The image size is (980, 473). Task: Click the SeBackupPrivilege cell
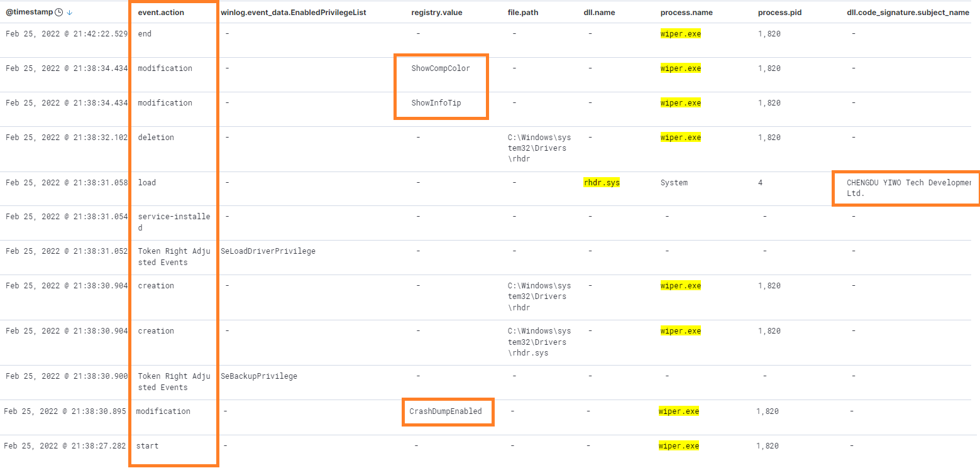point(259,376)
